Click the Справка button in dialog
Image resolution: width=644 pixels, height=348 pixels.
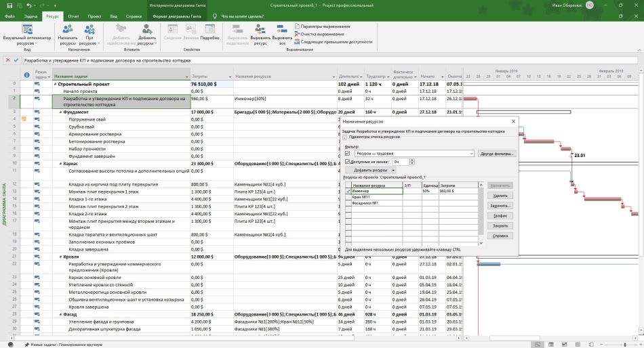pyautogui.click(x=500, y=236)
